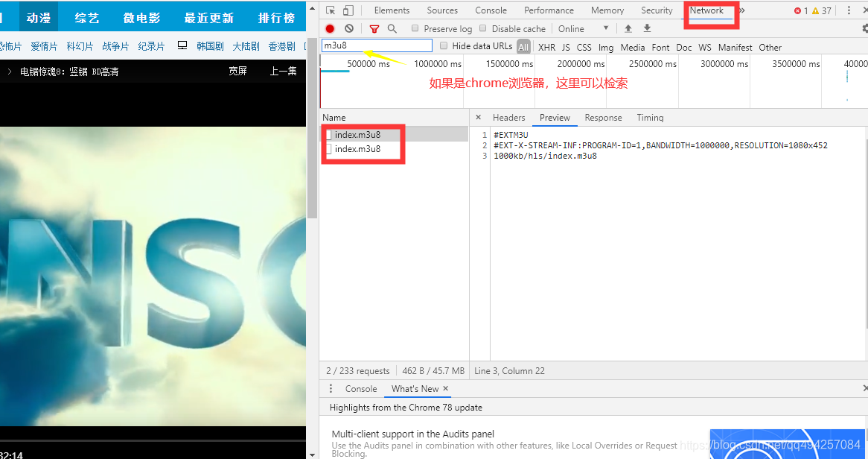Clear the network log with the clear icon
This screenshot has height=459, width=868.
tap(348, 28)
